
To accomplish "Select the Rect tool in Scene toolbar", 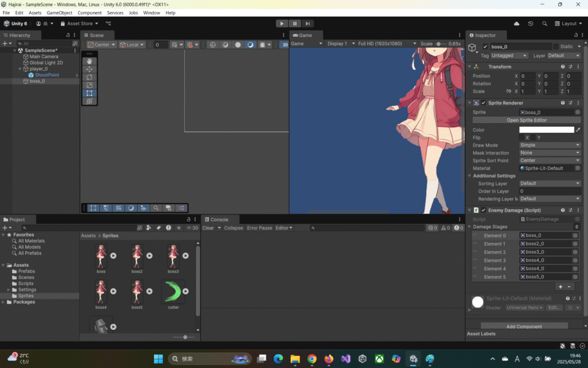I will 89,93.
